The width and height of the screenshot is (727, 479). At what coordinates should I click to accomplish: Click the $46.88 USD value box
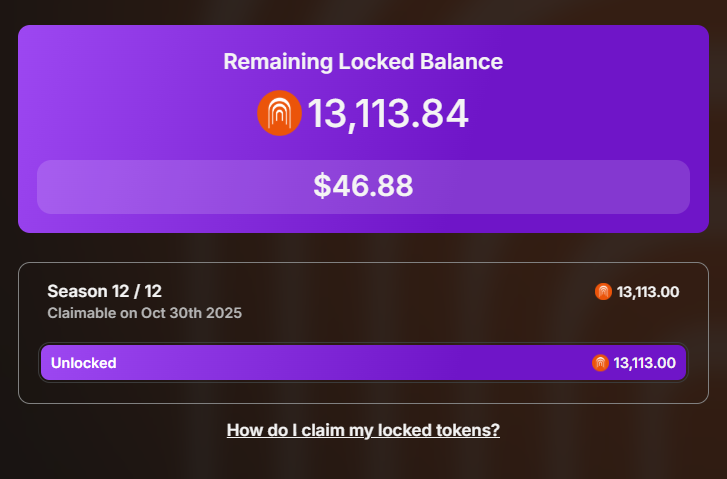[x=363, y=187]
